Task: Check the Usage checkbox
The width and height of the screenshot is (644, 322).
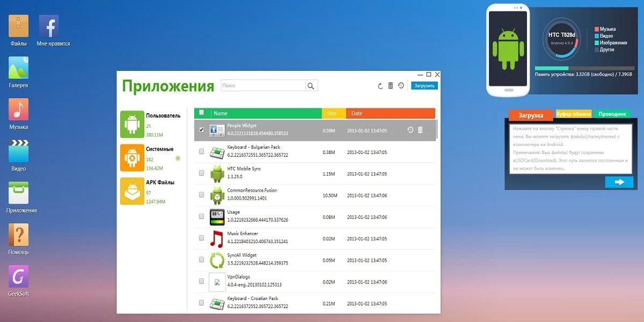Action: pyautogui.click(x=201, y=216)
